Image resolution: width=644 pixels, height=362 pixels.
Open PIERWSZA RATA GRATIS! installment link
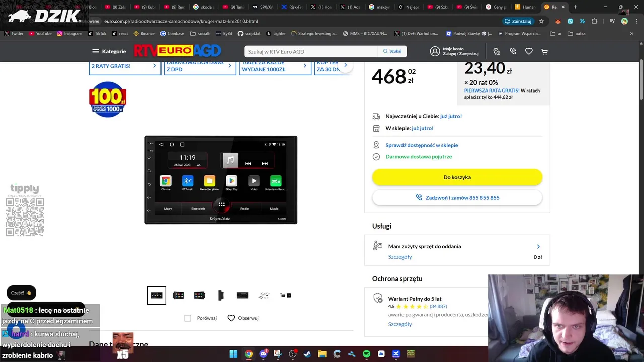pyautogui.click(x=492, y=90)
